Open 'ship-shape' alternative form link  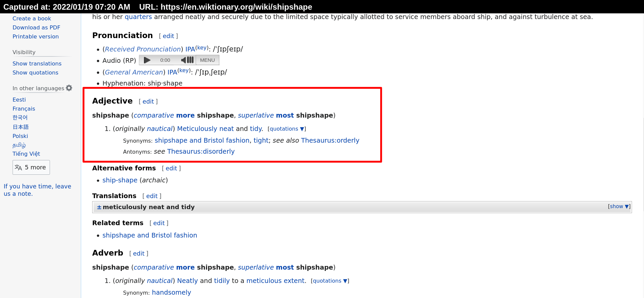120,180
